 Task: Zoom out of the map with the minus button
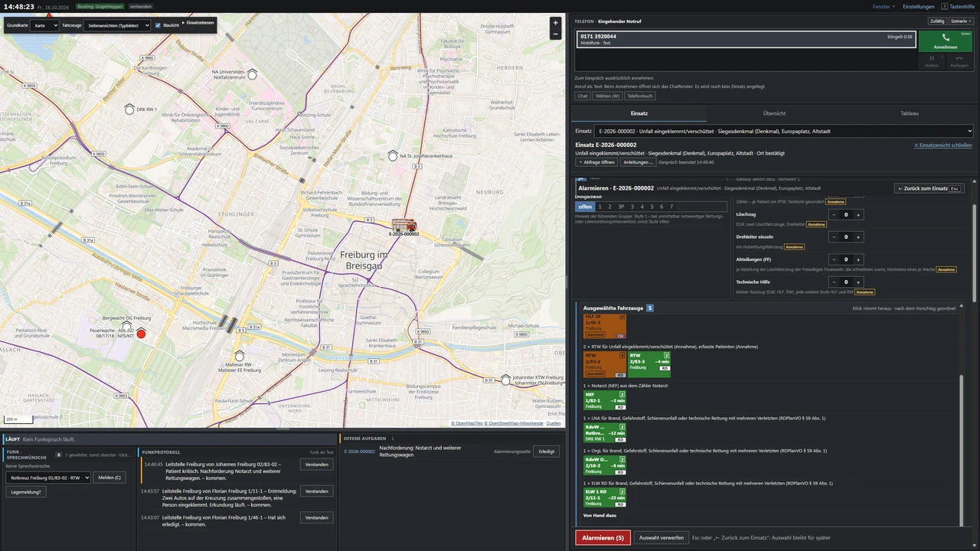click(556, 34)
